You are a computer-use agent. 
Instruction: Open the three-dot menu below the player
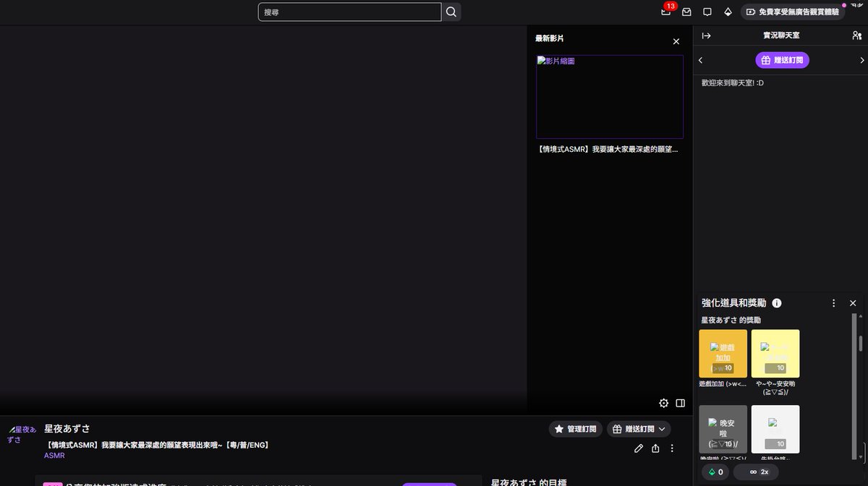click(672, 448)
